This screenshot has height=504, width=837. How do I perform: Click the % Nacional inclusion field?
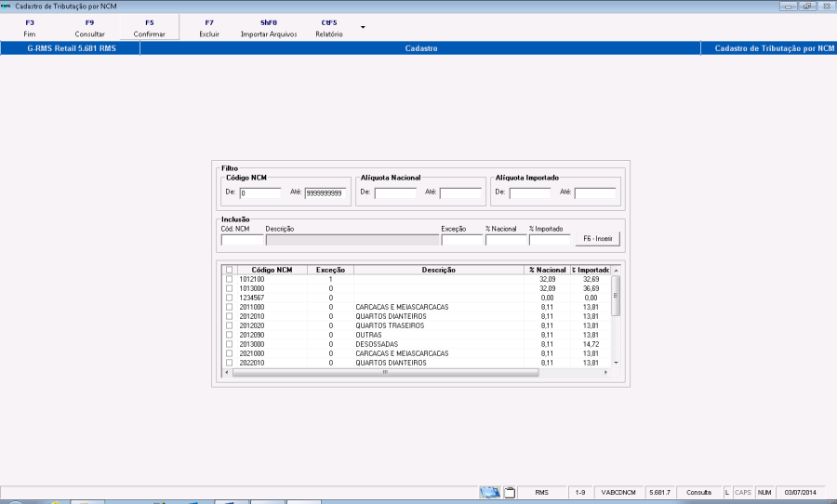click(506, 240)
